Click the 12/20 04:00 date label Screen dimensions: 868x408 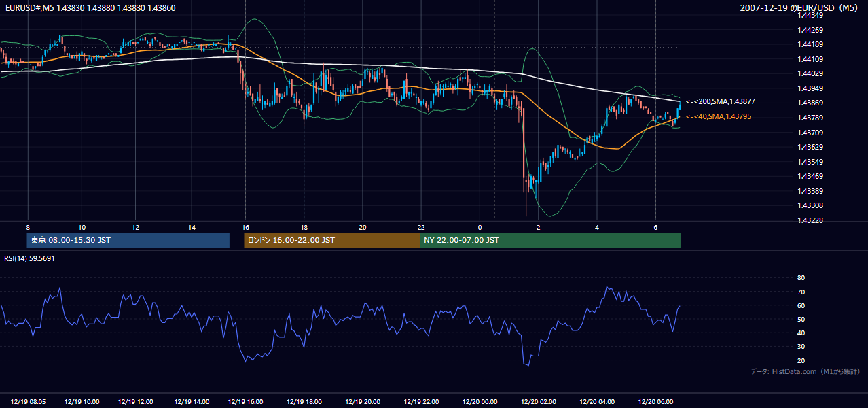(x=596, y=402)
